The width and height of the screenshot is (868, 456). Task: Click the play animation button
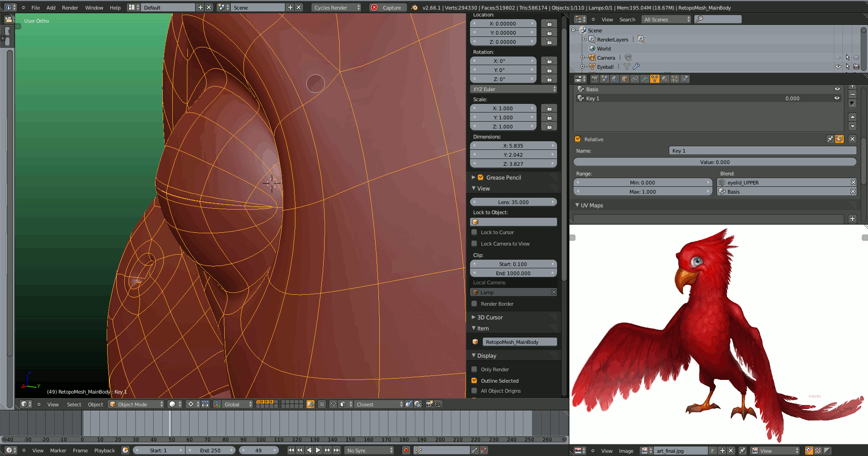pyautogui.click(x=318, y=450)
